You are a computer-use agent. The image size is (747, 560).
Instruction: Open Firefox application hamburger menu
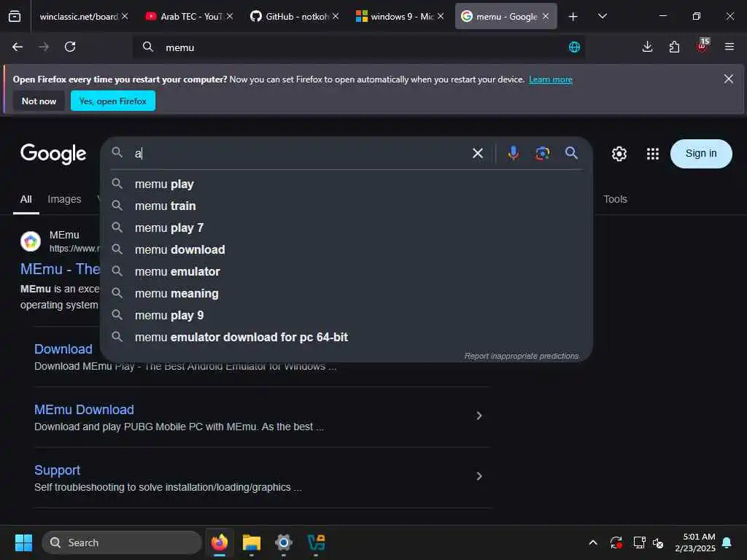pyautogui.click(x=729, y=47)
